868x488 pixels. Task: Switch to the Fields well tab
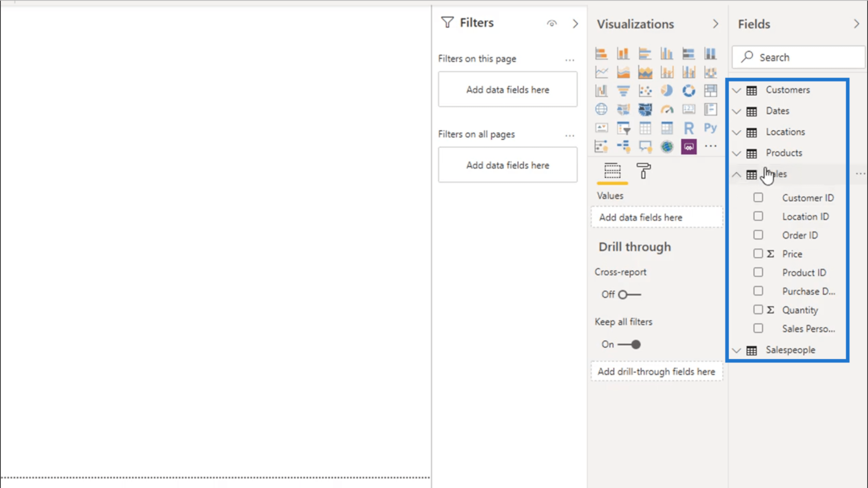click(612, 171)
